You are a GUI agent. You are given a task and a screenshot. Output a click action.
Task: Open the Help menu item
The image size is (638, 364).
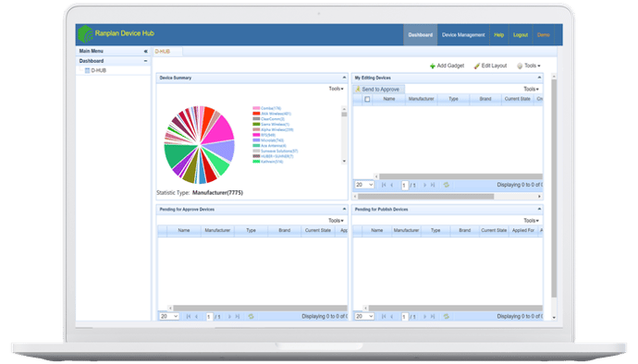click(499, 35)
